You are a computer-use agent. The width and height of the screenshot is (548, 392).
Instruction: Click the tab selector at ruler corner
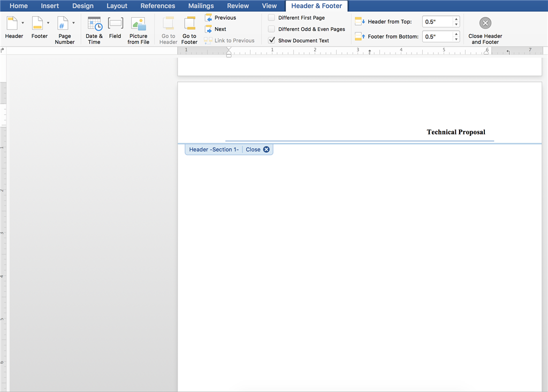pos(3,50)
